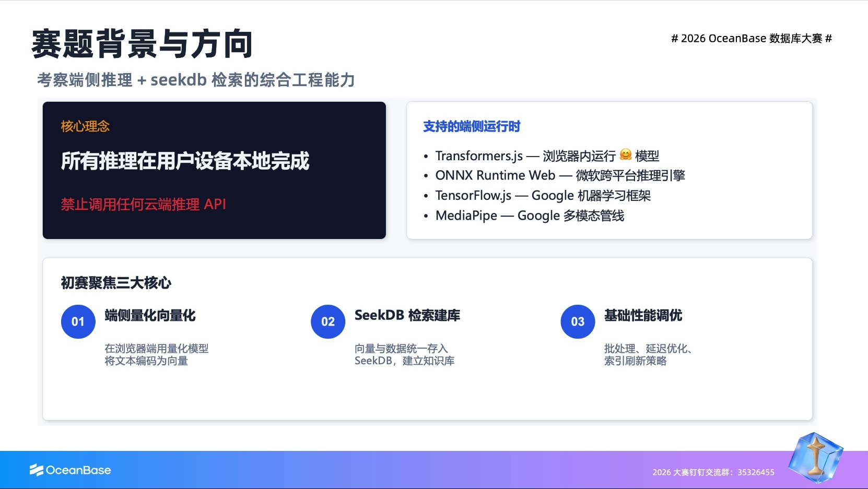Click the description 批处理、延迟优化、
This screenshot has height=489, width=868.
click(648, 349)
